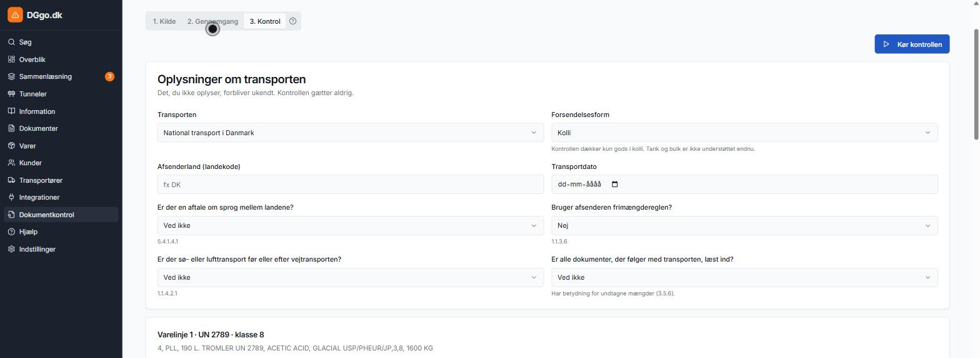Open Dokumentkontrol in sidebar
Screen dimensions: 980x358
point(61,215)
